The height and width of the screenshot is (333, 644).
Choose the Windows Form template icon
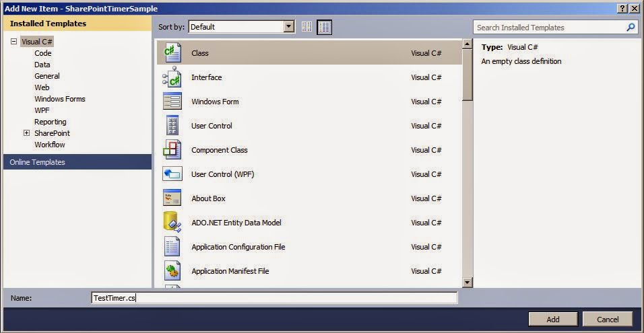tap(172, 102)
